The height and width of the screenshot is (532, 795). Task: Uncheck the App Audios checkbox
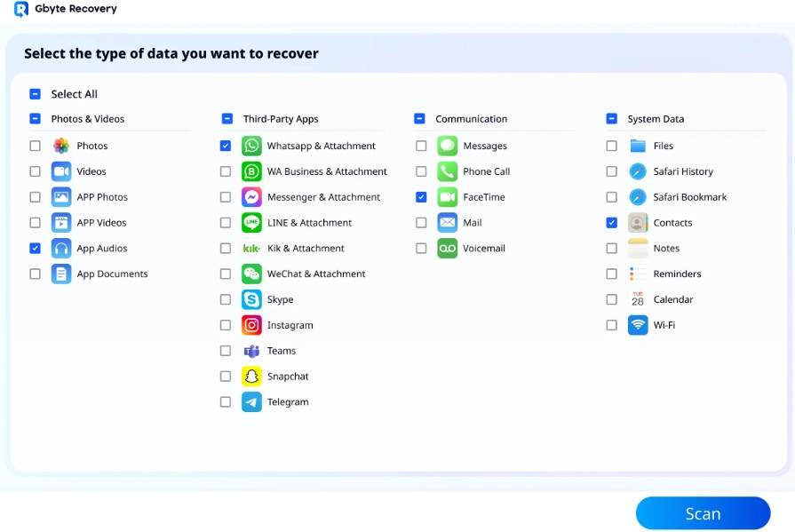click(x=35, y=248)
